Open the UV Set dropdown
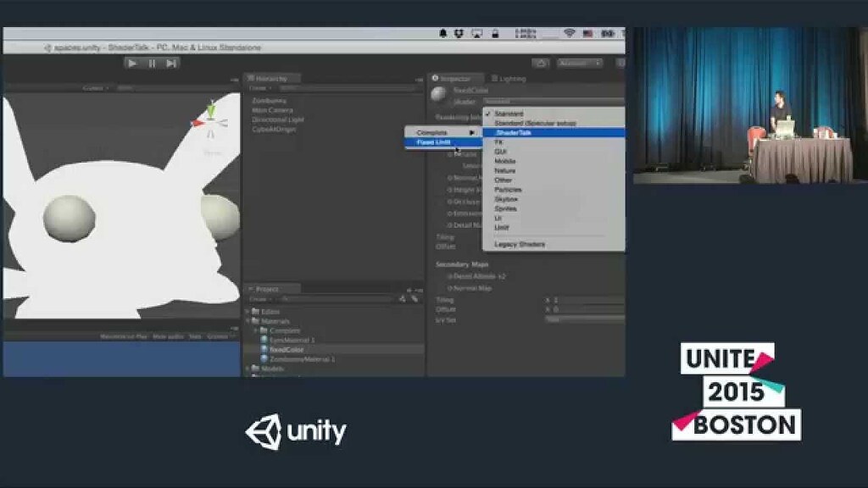 [x=585, y=319]
